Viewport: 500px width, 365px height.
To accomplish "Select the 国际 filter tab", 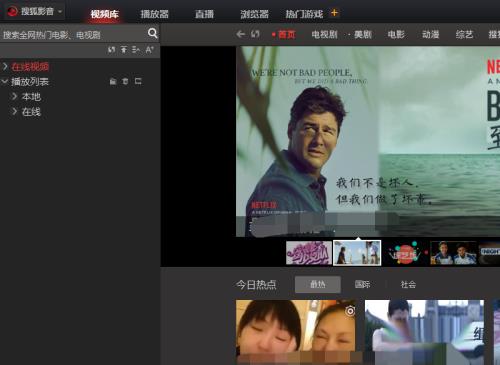I will click(362, 284).
